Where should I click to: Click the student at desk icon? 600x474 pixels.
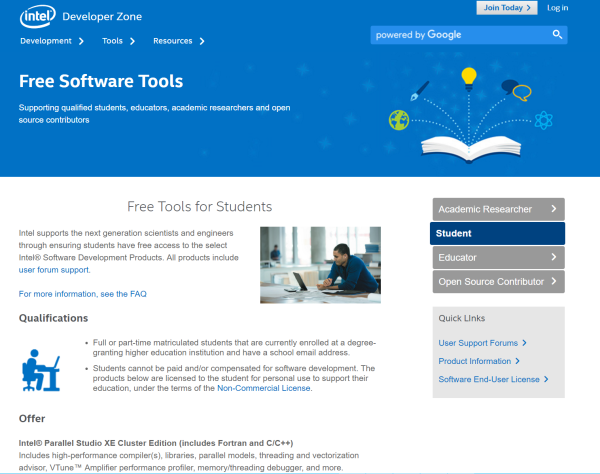tap(41, 369)
